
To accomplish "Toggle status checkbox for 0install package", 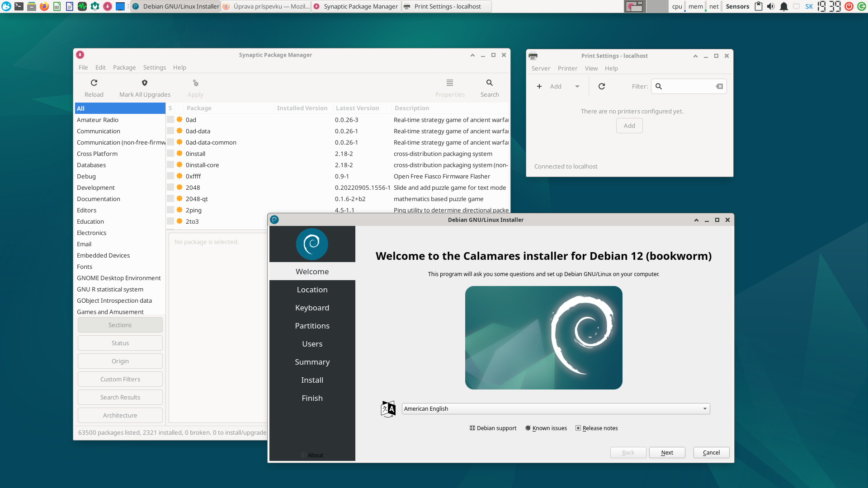I will click(170, 153).
